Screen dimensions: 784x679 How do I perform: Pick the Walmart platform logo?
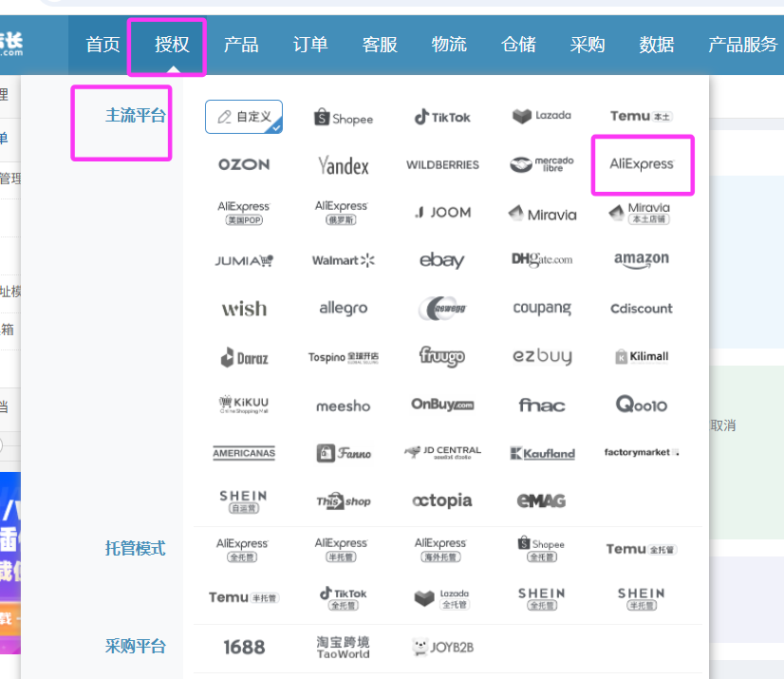pyautogui.click(x=343, y=260)
